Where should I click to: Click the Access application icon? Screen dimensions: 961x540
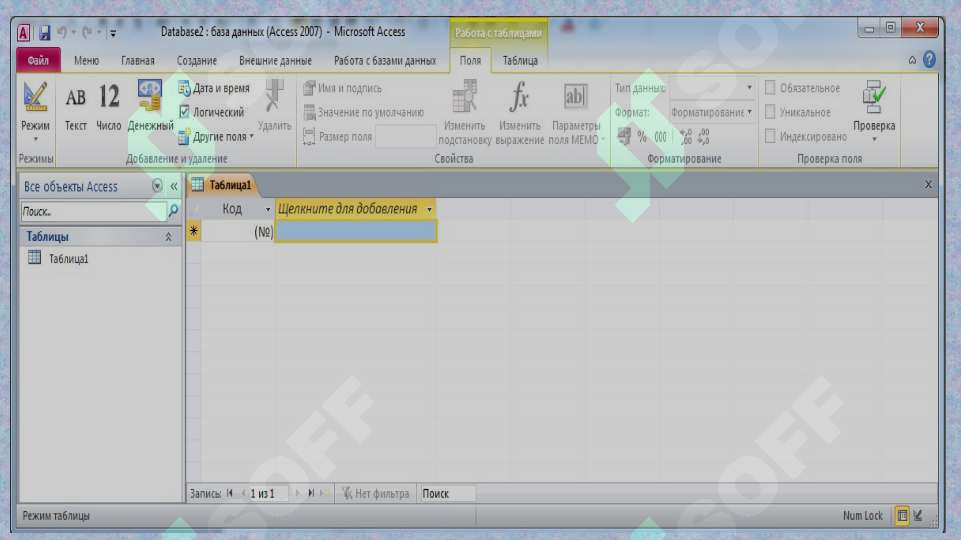[23, 32]
